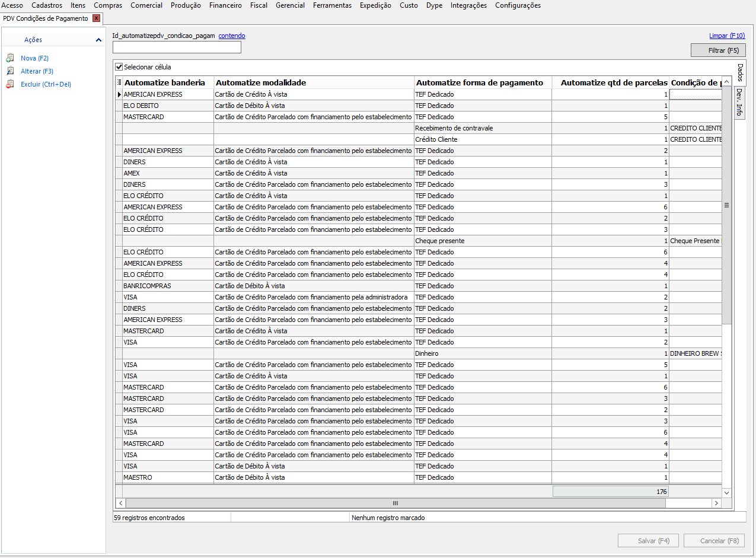The height and width of the screenshot is (558, 756).
Task: Sort by Automatize qtd de parcelas header
Action: click(x=611, y=82)
